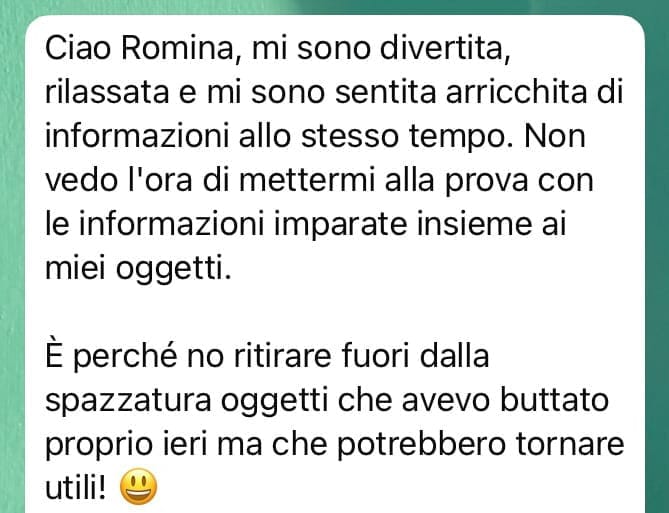Tap the word divertita in the first line
This screenshot has width=669, height=513.
[x=445, y=48]
